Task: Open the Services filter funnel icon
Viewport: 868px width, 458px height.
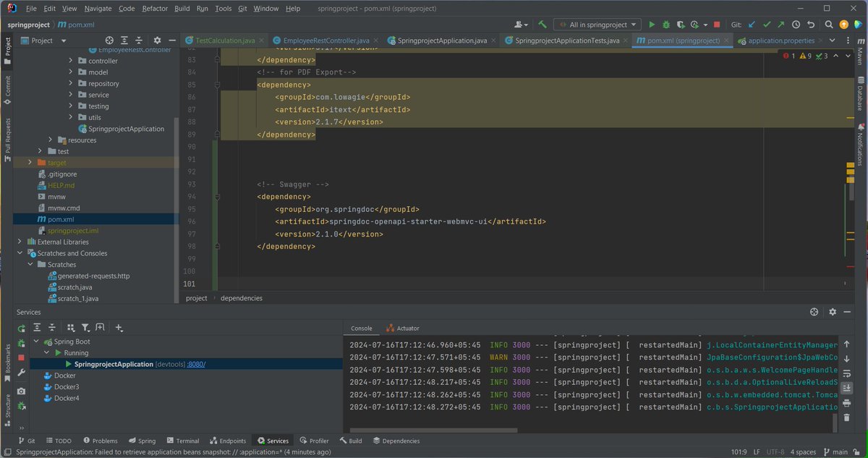Action: (85, 328)
